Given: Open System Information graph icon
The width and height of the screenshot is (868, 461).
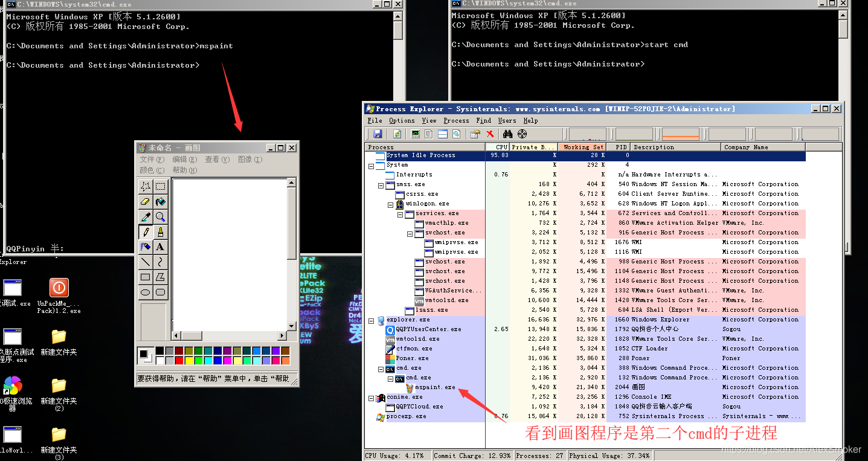Looking at the screenshot, I should coord(416,134).
